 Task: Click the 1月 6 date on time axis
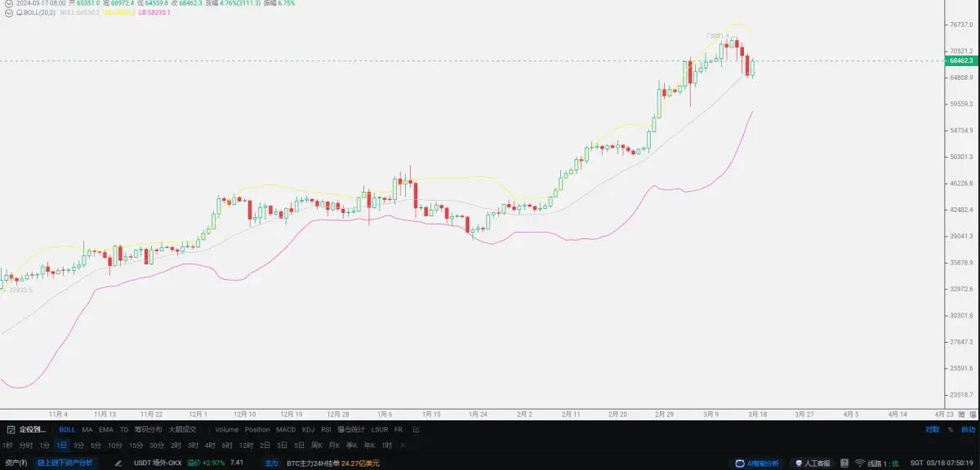(383, 414)
